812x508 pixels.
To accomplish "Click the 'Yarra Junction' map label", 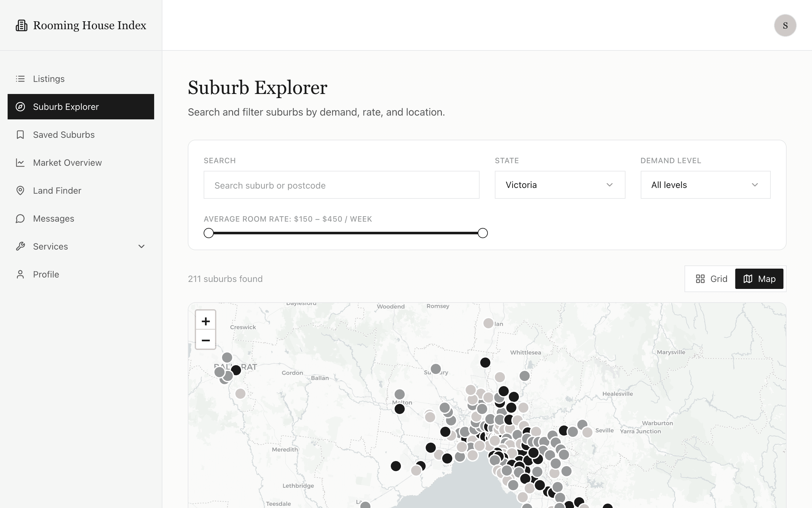I will coord(640,431).
